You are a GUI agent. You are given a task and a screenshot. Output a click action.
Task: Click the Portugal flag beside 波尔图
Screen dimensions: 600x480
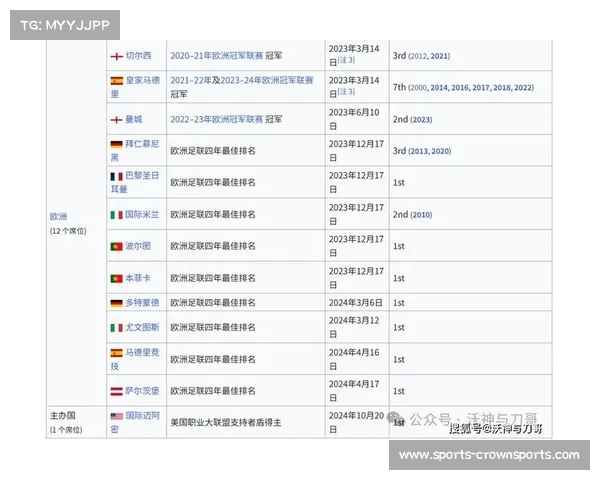point(116,247)
